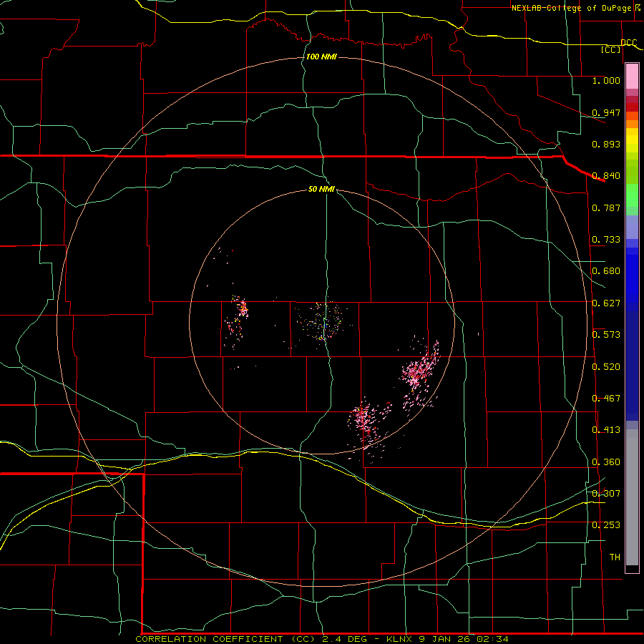Click the 0.520 color scale value
The image size is (644, 644).
coord(606,367)
